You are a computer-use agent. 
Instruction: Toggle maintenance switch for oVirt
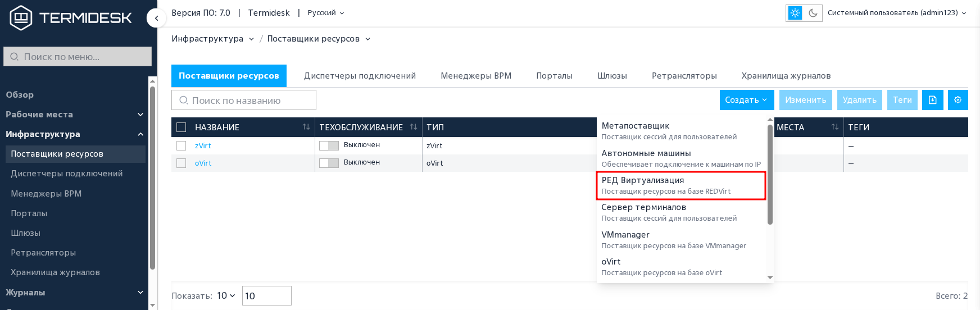329,163
